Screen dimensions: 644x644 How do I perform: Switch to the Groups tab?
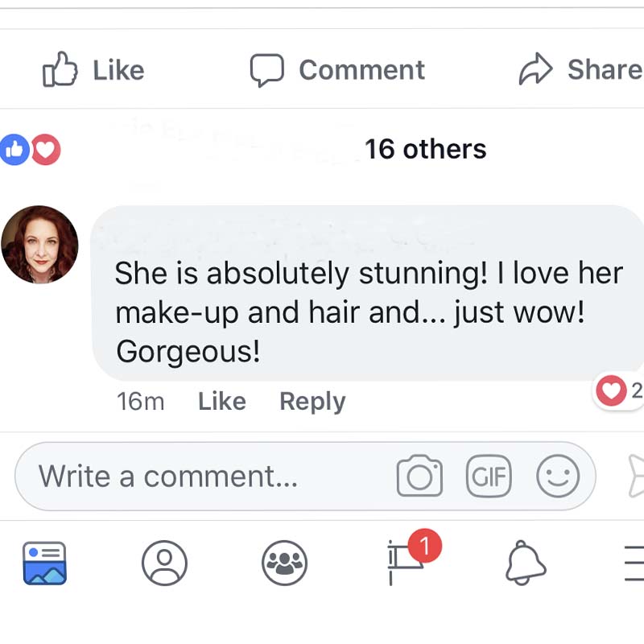[x=285, y=563]
